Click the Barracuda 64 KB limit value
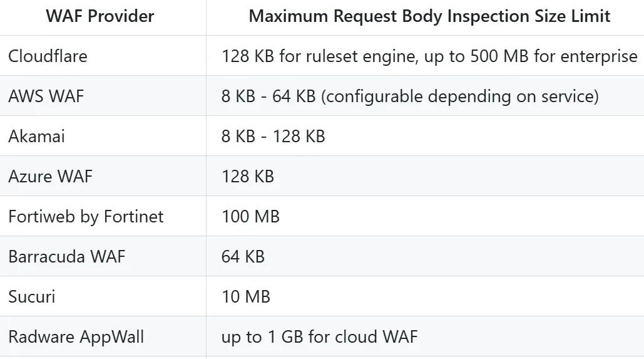644x359 pixels. tap(243, 257)
